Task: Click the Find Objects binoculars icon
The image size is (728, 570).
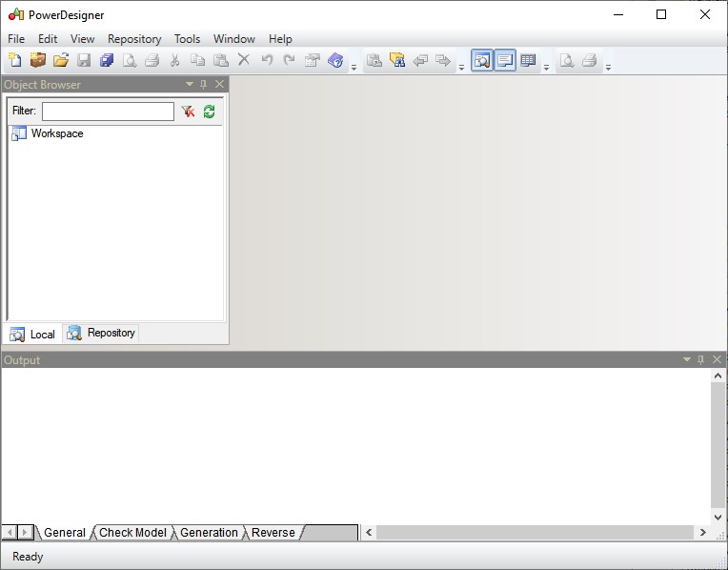Action: 397,60
